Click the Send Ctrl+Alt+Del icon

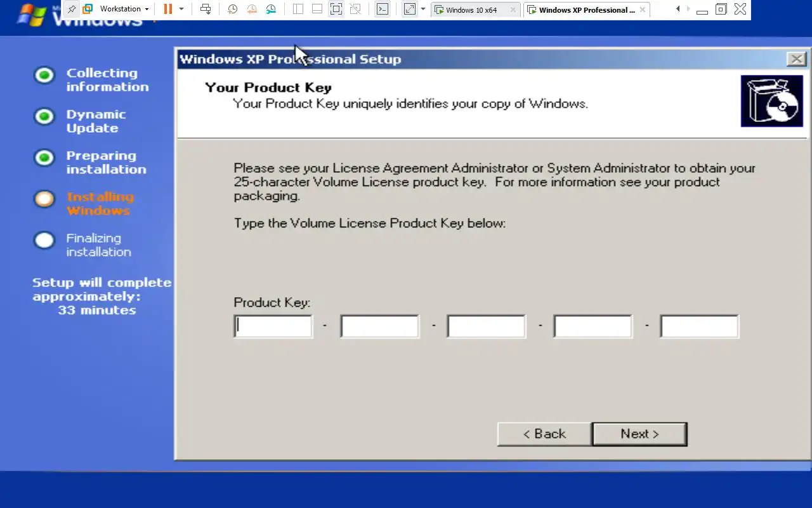206,10
